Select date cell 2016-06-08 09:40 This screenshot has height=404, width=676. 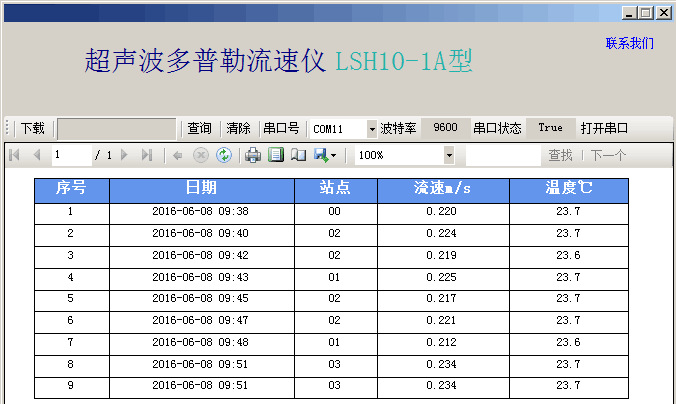point(200,234)
